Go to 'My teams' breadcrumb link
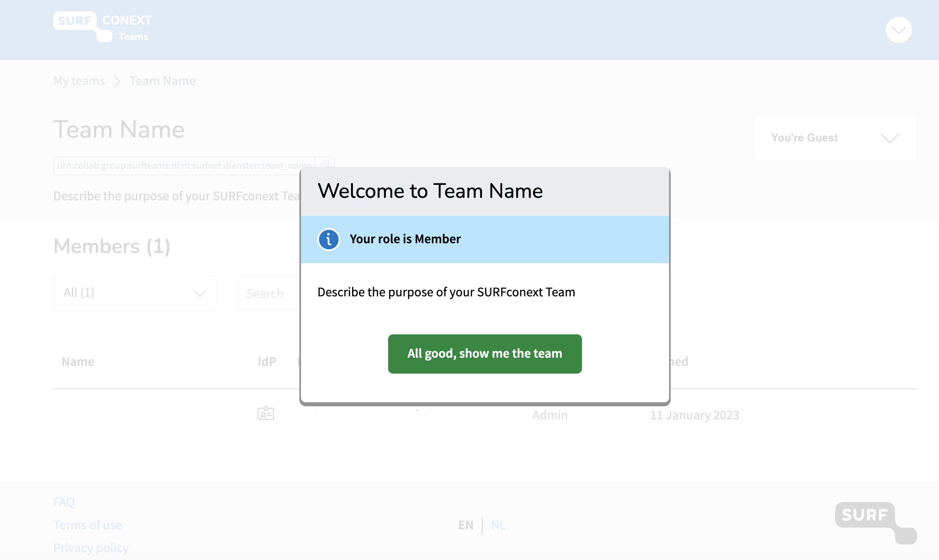 (79, 81)
